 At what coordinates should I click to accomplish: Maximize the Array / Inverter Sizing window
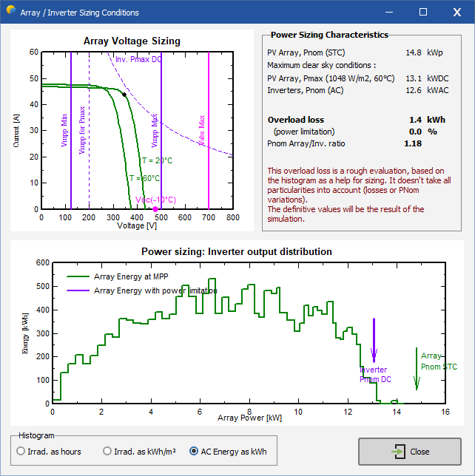423,13
